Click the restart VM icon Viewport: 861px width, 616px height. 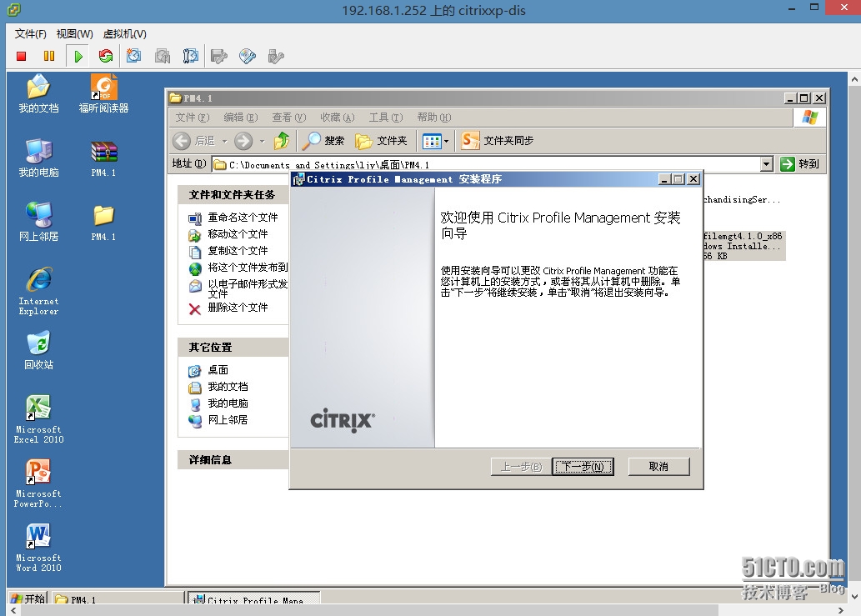[105, 56]
